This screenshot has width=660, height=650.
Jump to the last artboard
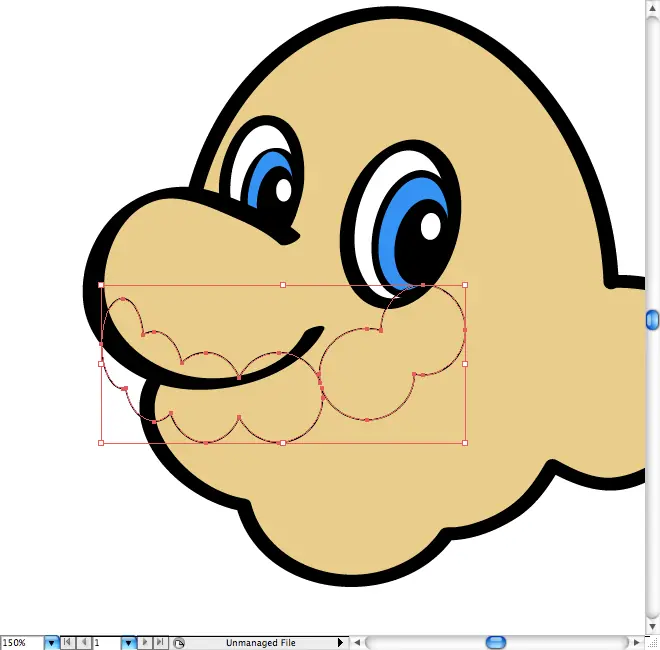coord(160,642)
